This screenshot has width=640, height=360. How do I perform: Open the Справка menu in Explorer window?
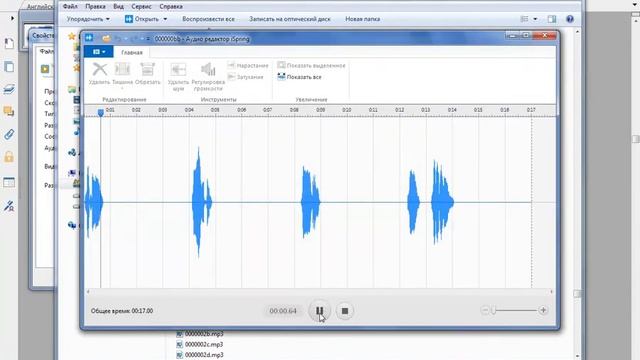click(x=171, y=7)
